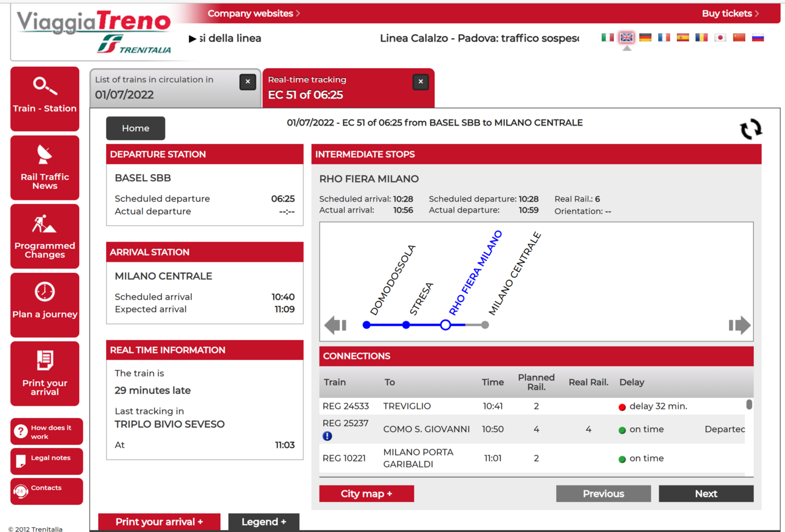Open Rail Traffic News section
The height and width of the screenshot is (532, 785).
coord(45,168)
